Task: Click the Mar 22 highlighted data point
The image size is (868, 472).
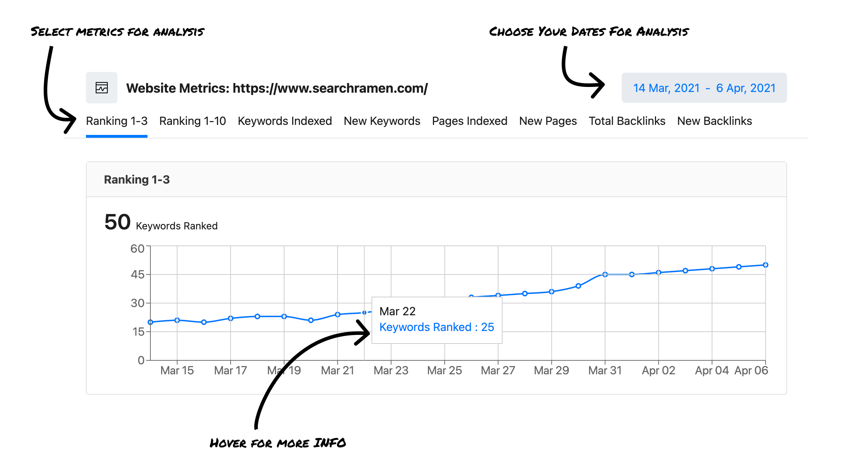Action: [364, 313]
